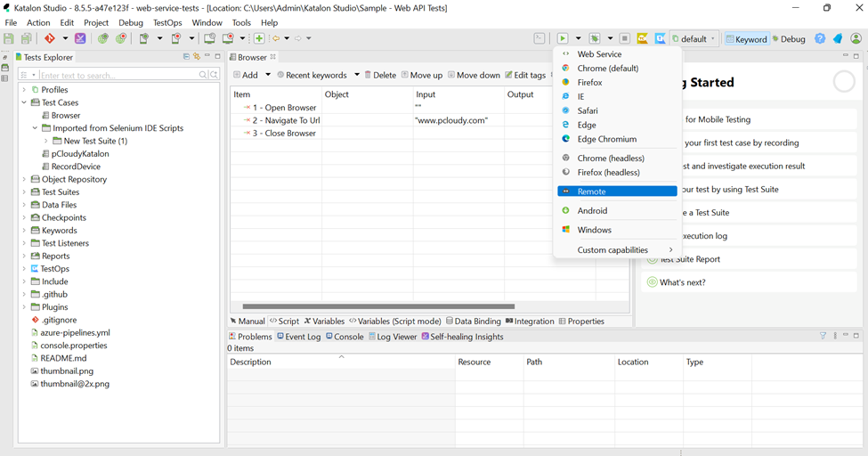Select Remote from the run menu
The height and width of the screenshot is (456, 868).
coord(591,191)
